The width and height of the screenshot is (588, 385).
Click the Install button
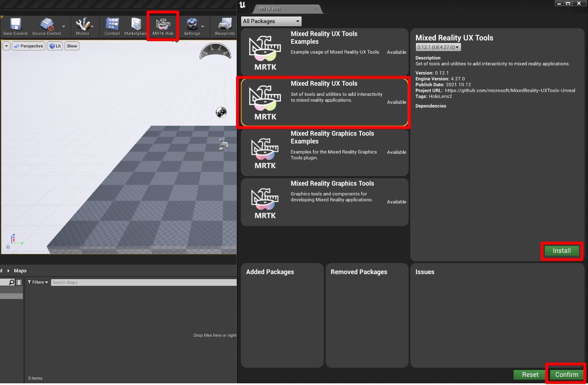(x=562, y=251)
